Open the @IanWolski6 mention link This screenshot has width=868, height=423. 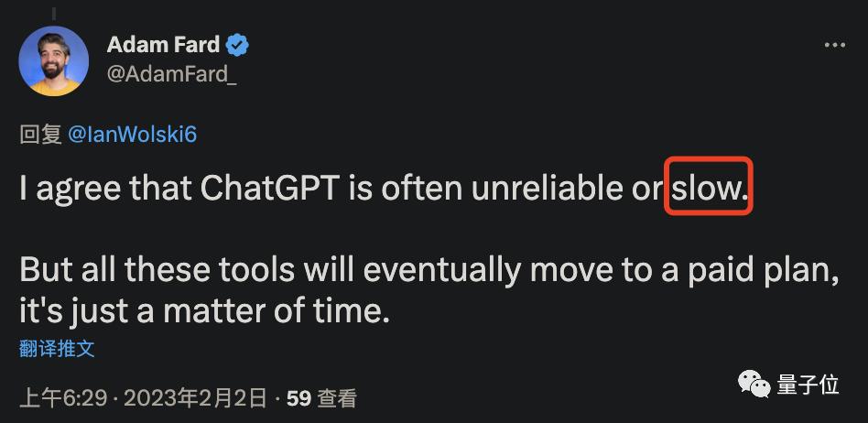(x=133, y=136)
